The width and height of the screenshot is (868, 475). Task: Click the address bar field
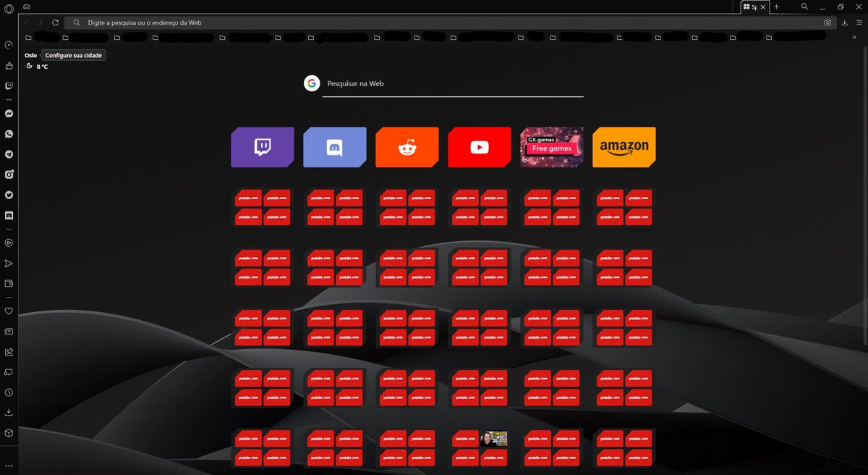(x=450, y=22)
